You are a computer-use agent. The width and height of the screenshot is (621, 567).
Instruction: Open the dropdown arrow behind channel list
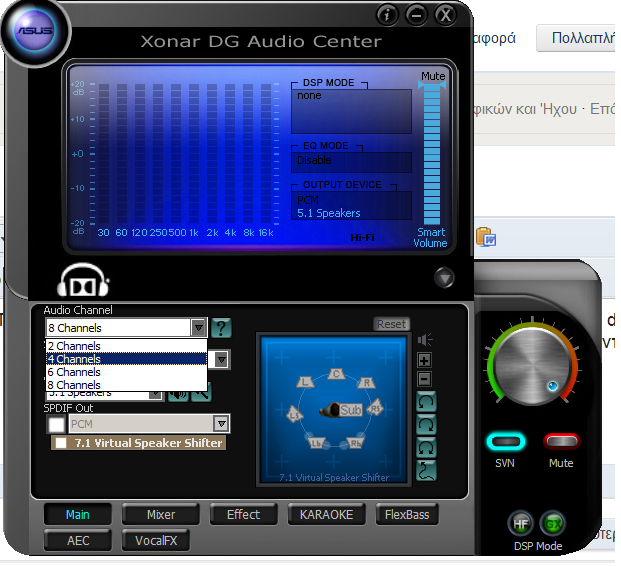(221, 360)
